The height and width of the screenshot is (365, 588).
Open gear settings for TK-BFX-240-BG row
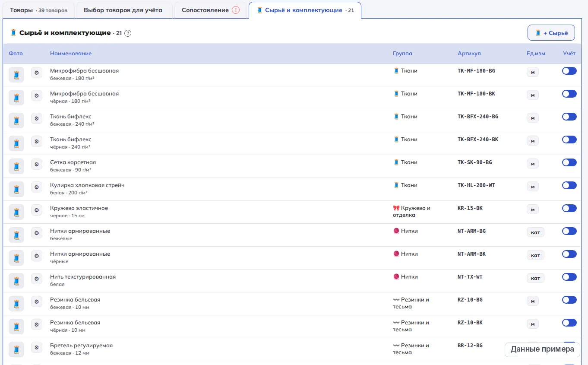[x=37, y=118]
